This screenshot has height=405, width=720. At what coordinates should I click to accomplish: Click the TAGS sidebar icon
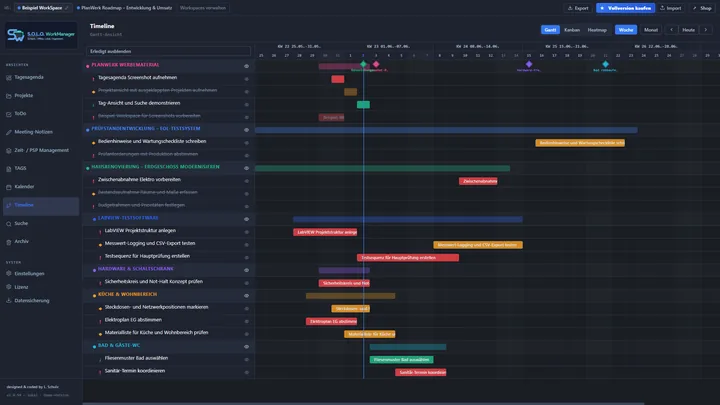(x=9, y=169)
